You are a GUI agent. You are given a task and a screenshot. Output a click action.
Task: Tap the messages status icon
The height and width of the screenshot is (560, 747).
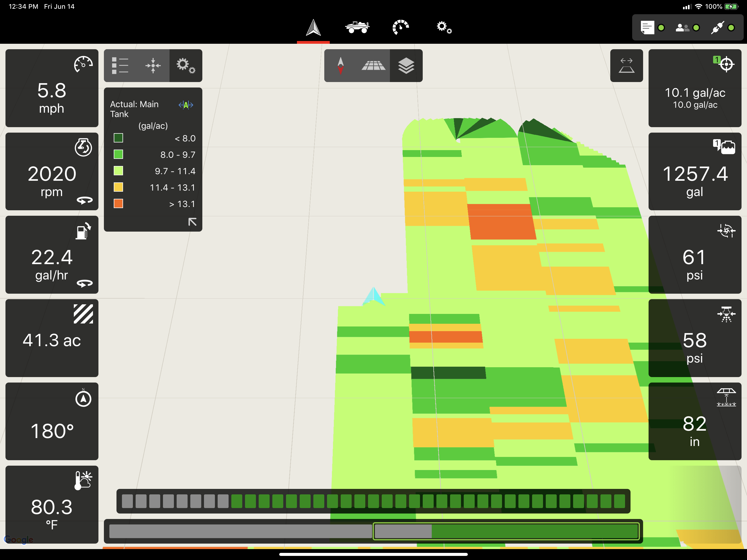(647, 28)
